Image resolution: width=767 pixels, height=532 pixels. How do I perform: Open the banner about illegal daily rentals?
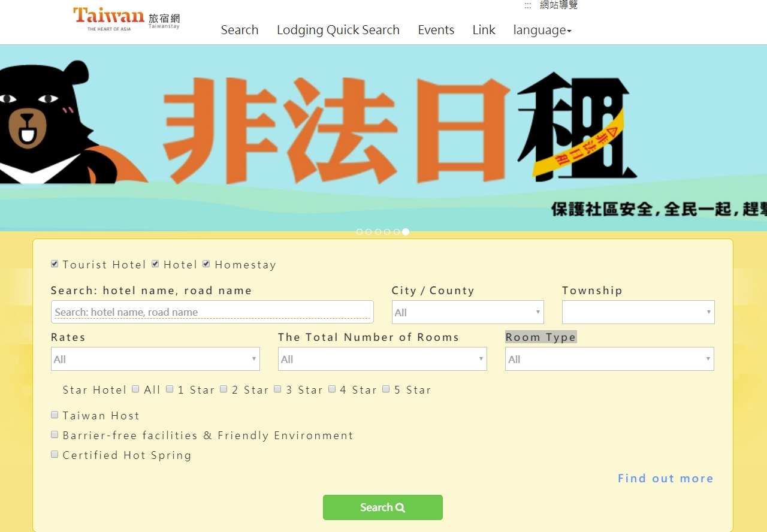click(x=383, y=138)
